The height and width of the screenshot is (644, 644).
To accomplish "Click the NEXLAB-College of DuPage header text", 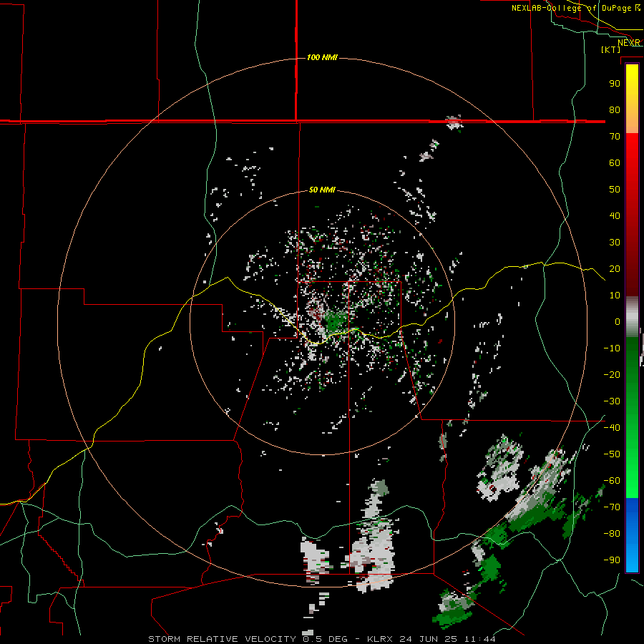I will click(576, 8).
